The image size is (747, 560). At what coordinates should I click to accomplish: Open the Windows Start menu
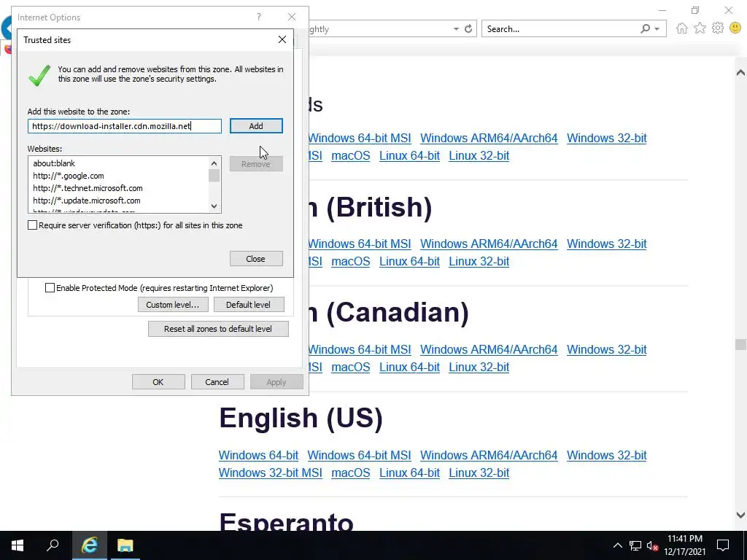(x=18, y=545)
